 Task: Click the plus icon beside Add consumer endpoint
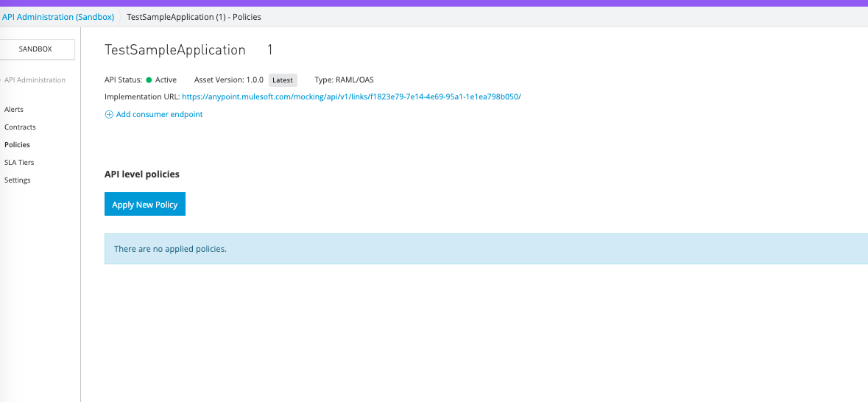tap(109, 115)
